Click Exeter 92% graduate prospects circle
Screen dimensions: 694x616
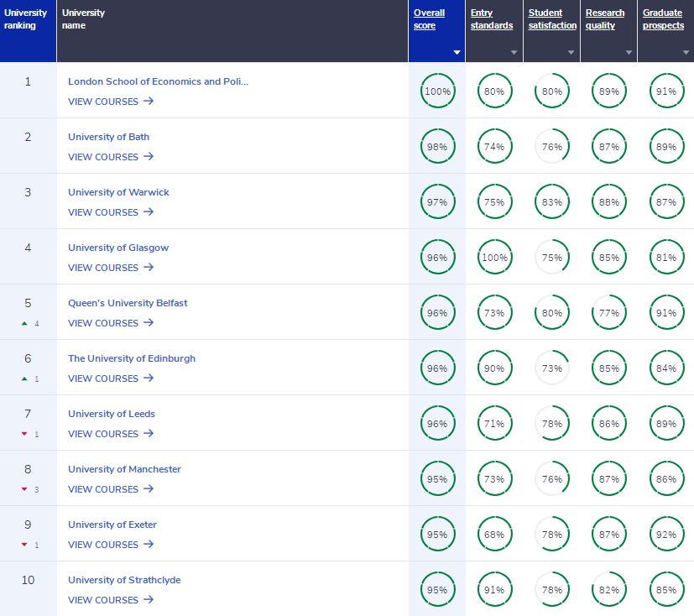pyautogui.click(x=666, y=534)
